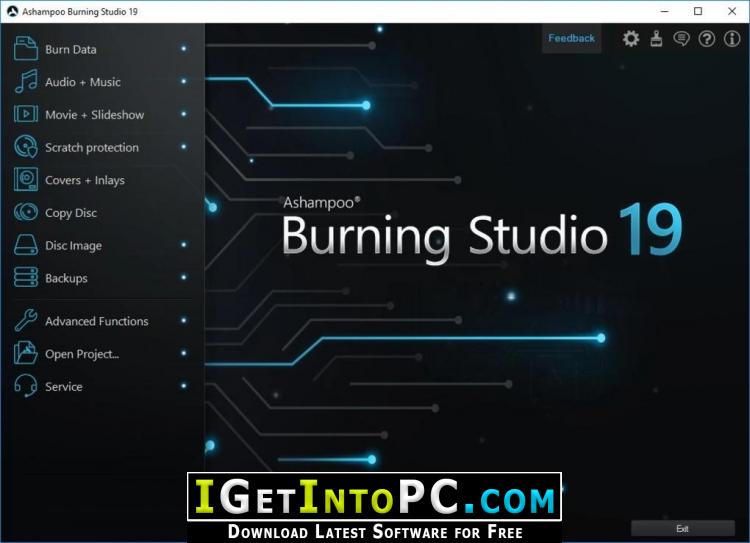Viewport: 750px width, 543px height.
Task: Open help via question mark icon
Action: tap(706, 38)
